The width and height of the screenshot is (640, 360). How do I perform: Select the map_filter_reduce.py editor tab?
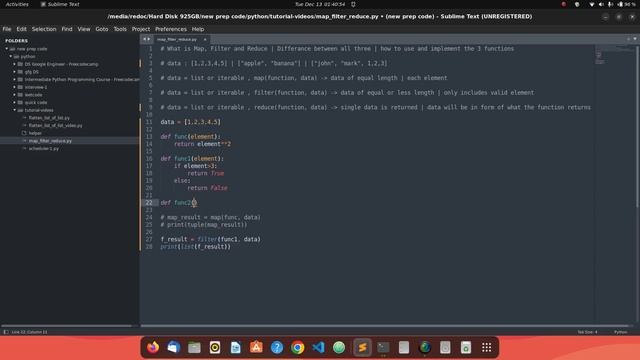(177, 40)
